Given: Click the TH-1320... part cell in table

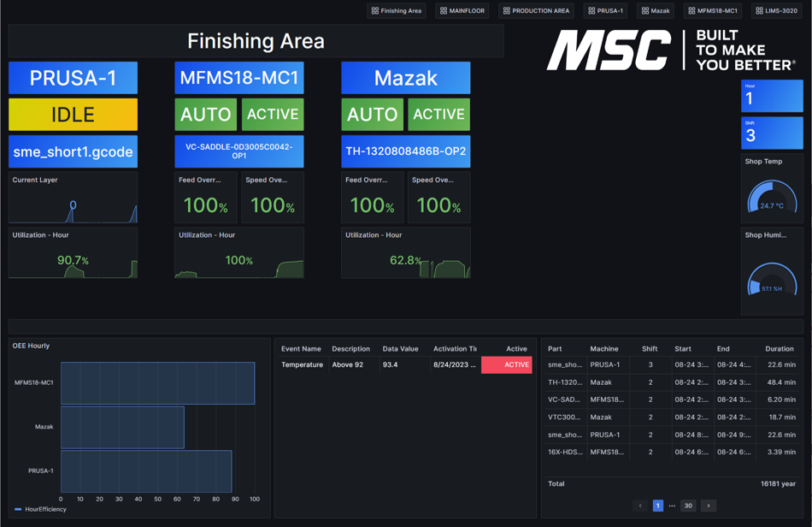Looking at the screenshot, I should pyautogui.click(x=564, y=382).
